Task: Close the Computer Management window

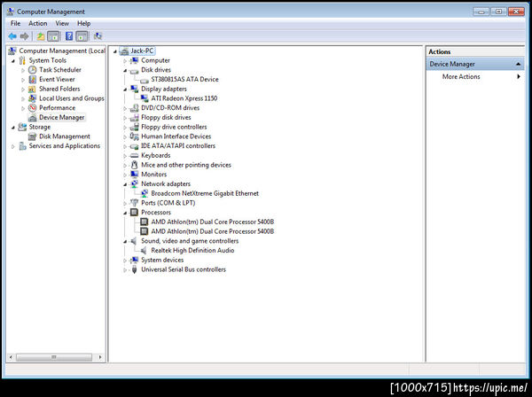Action: (516, 12)
